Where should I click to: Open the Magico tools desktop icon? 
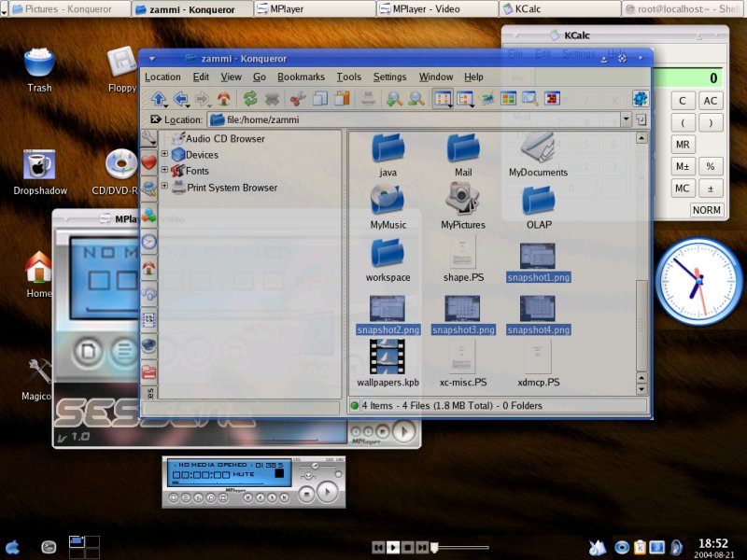(x=36, y=379)
